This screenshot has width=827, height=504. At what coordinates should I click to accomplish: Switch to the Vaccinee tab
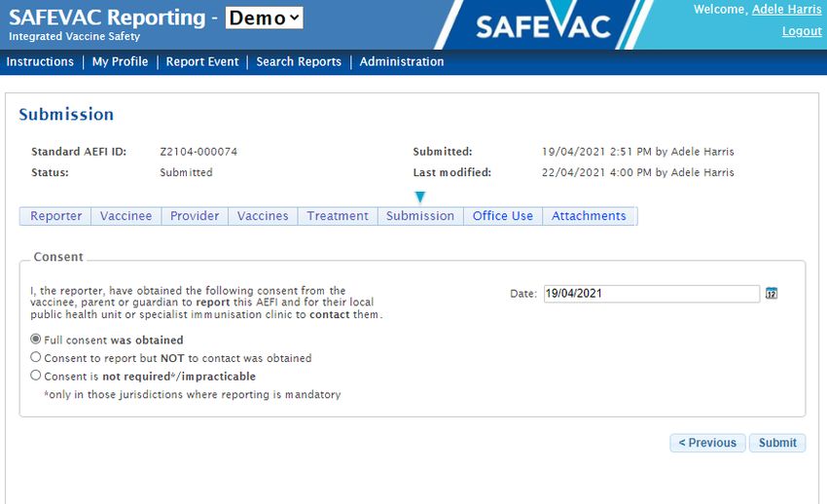[126, 216]
